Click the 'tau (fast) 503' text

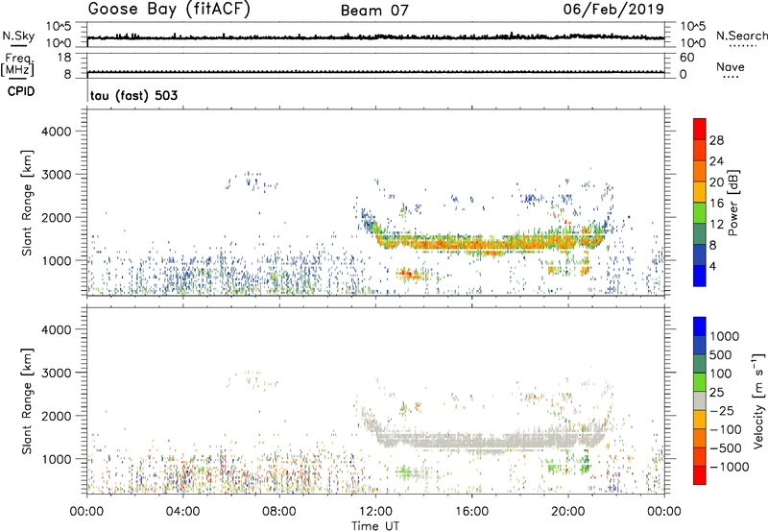(133, 95)
